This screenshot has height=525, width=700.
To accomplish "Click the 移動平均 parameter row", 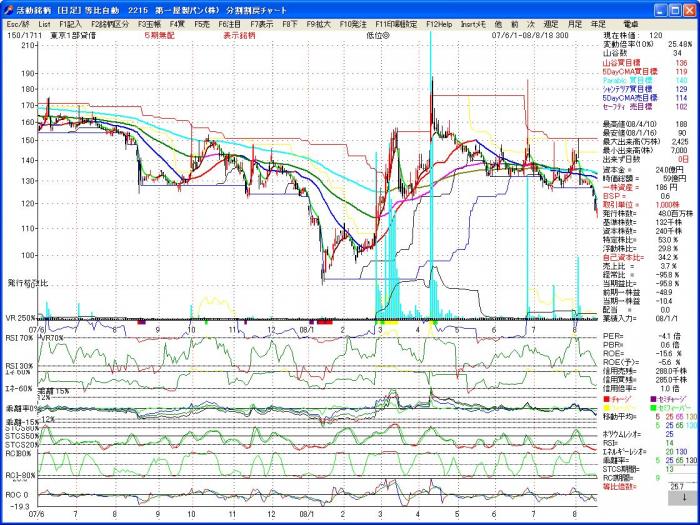I will click(650, 417).
